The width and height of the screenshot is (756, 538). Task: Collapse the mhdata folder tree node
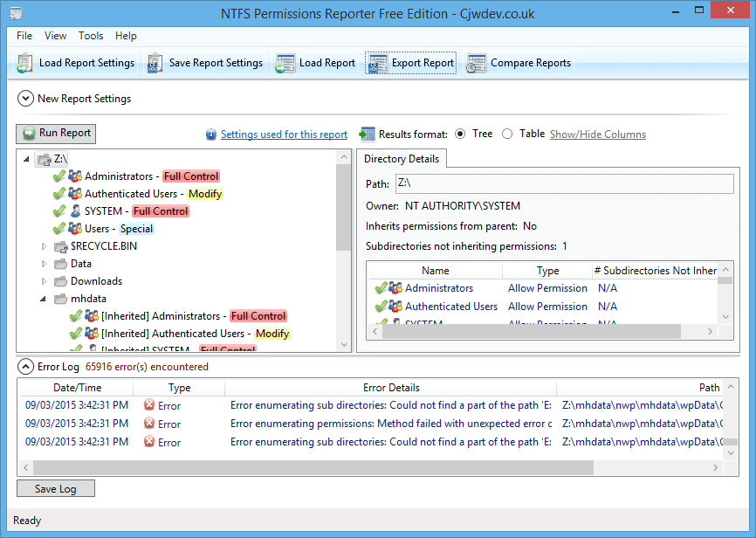[44, 300]
